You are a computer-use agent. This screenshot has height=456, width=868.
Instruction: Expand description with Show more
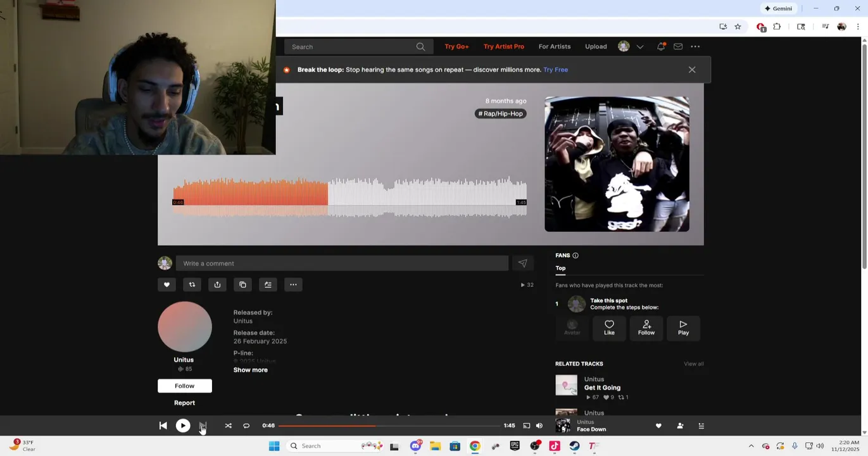click(x=250, y=370)
